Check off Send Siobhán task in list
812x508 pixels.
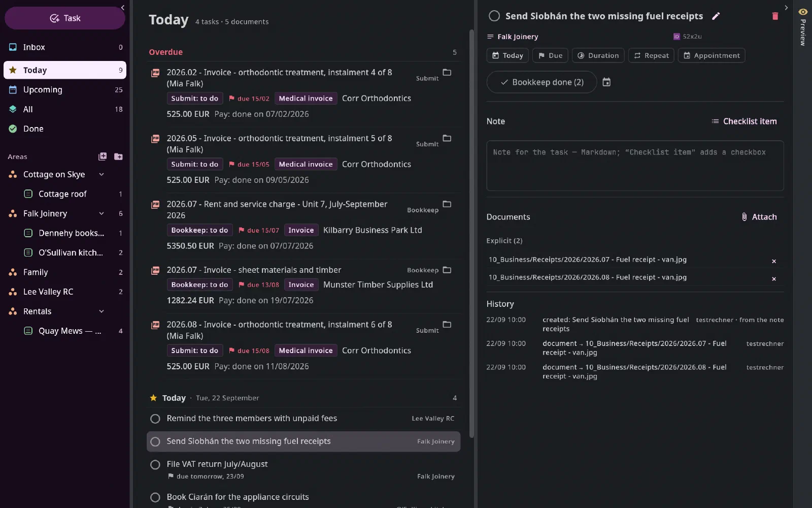click(x=155, y=442)
